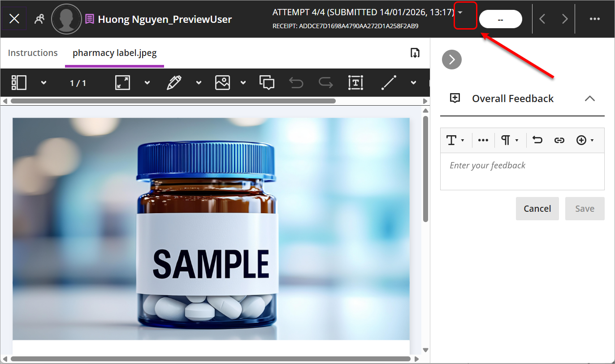Image resolution: width=615 pixels, height=364 pixels.
Task: Click the grade pill to enter score
Action: click(500, 19)
